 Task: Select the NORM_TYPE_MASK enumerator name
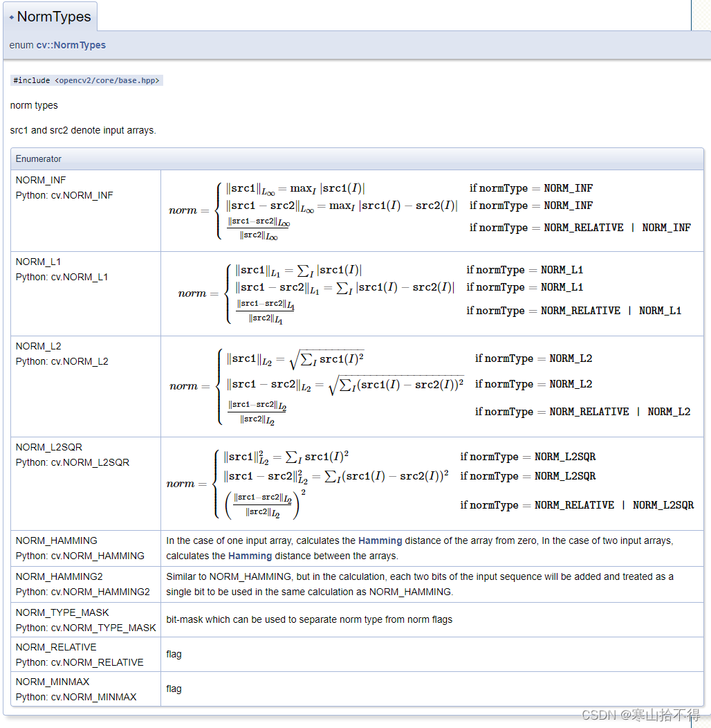pyautogui.click(x=62, y=613)
